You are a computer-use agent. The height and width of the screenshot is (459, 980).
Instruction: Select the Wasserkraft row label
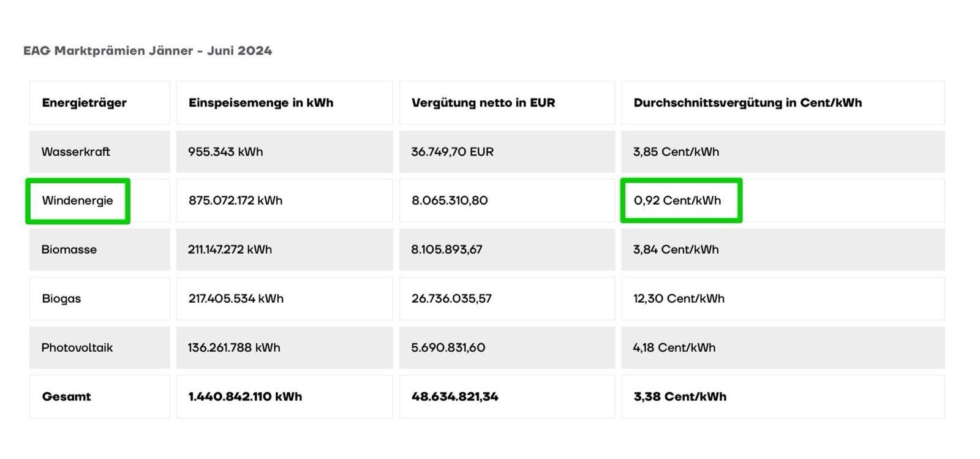click(x=76, y=152)
